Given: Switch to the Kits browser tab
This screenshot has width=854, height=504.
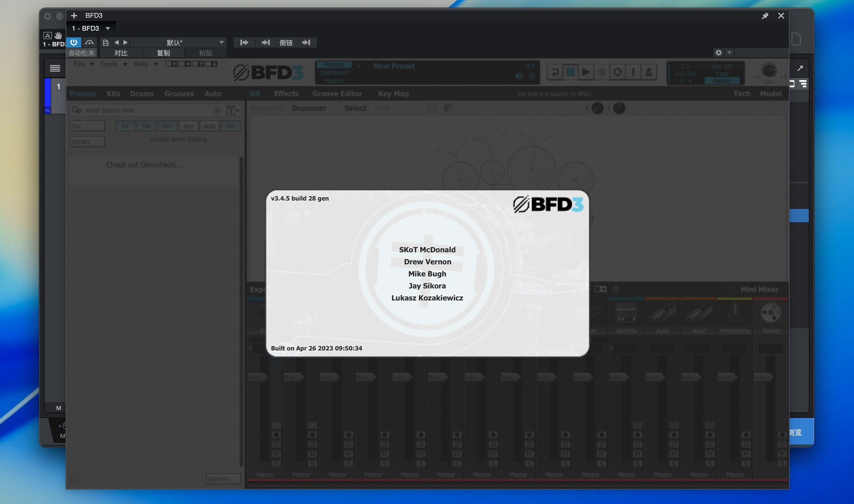Looking at the screenshot, I should click(113, 94).
